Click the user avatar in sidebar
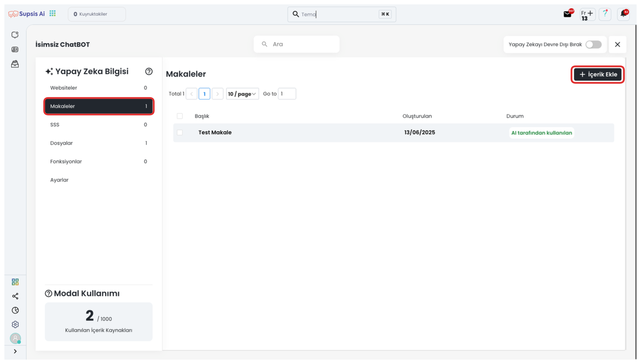Viewport: 641px width, 364px height. click(15, 338)
